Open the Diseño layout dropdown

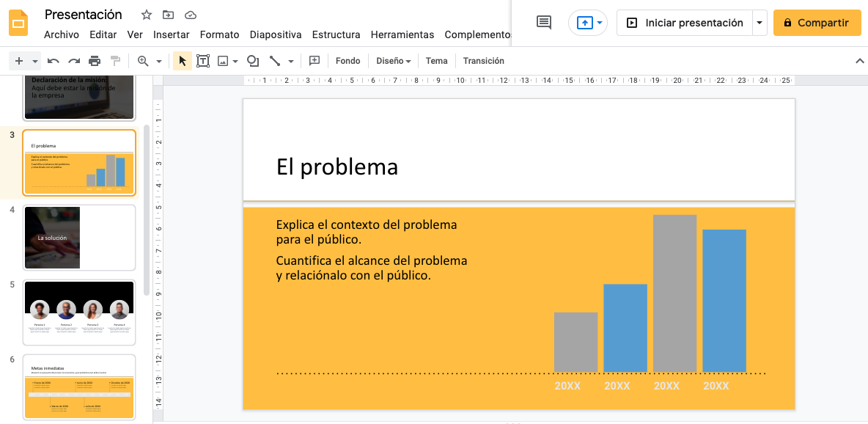pos(392,61)
